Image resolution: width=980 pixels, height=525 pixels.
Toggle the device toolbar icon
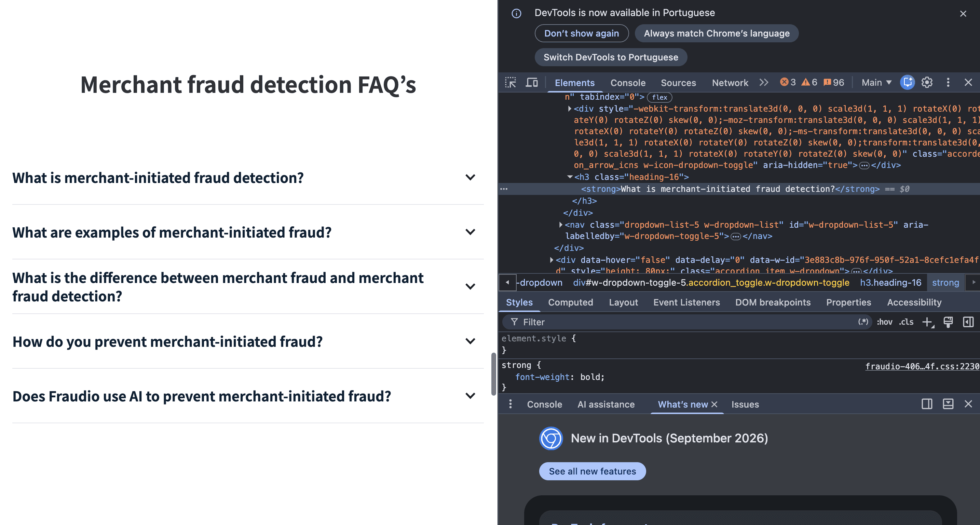(531, 83)
